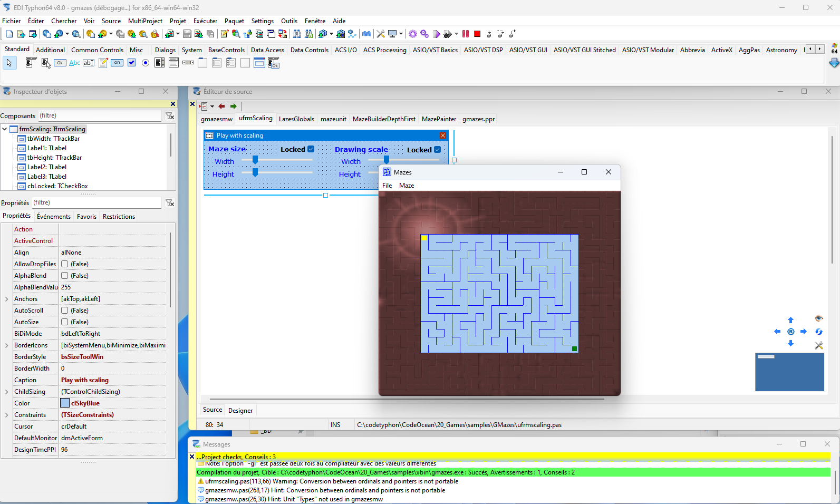Click the wrench tools icon beside the form preview

(x=818, y=345)
